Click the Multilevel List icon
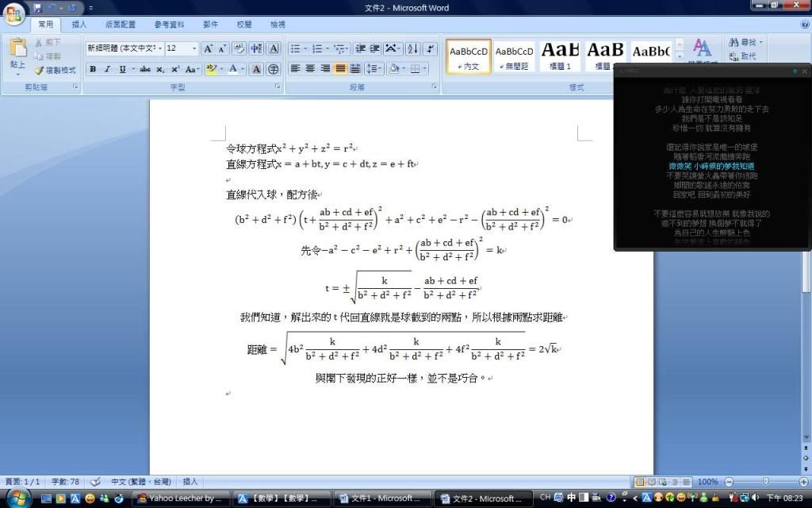This screenshot has height=508, width=812. point(341,48)
